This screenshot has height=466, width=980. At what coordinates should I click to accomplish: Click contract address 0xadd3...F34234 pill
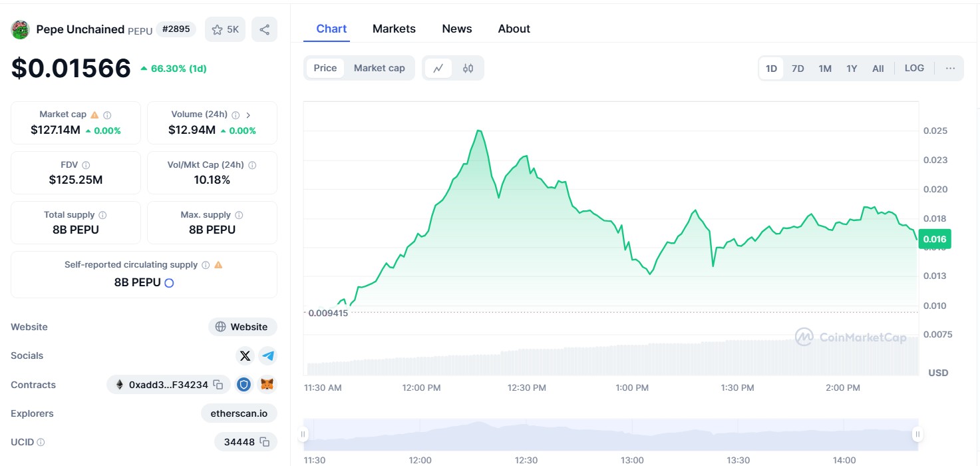coord(168,385)
